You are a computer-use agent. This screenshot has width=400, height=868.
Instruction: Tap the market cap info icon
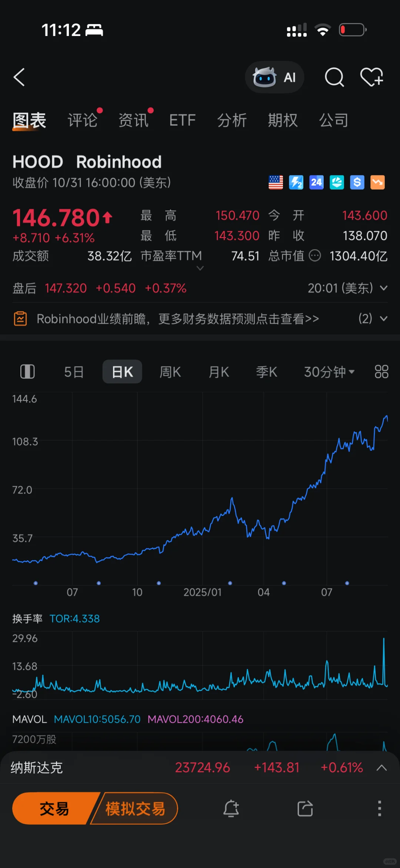point(315,255)
